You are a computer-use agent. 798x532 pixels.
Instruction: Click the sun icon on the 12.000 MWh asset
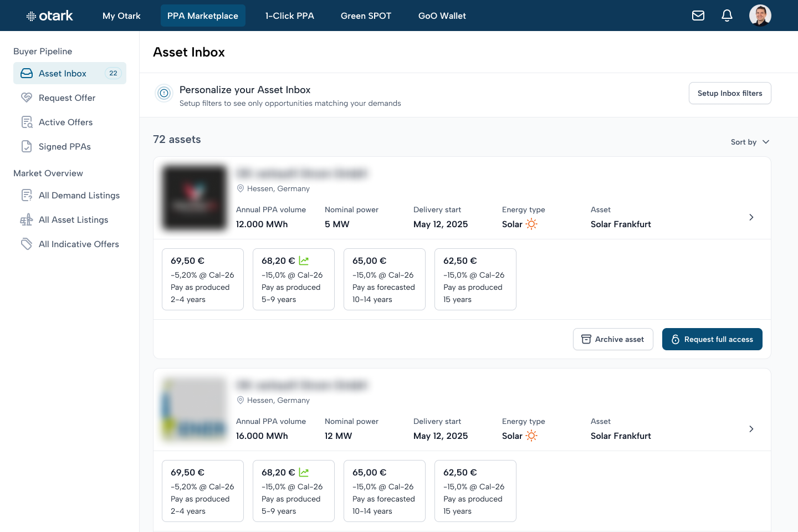coord(531,224)
